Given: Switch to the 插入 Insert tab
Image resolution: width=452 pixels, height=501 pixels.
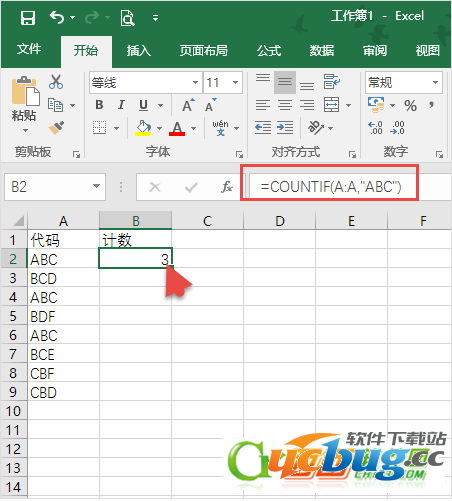Looking at the screenshot, I should [x=139, y=51].
